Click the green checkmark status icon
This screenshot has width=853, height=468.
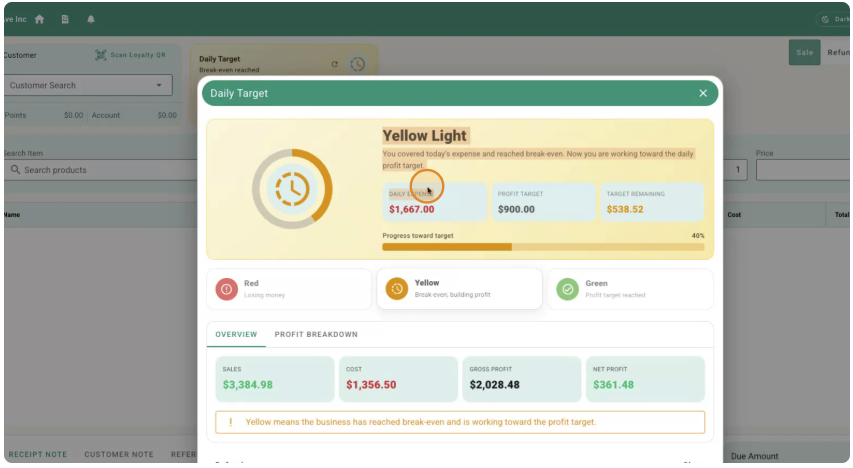567,289
